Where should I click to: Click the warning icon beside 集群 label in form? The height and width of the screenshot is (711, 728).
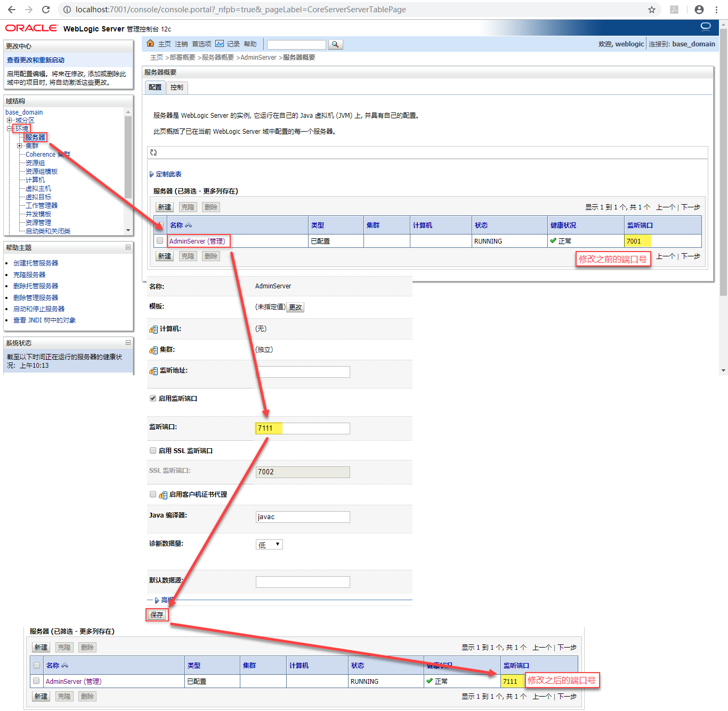coord(153,350)
